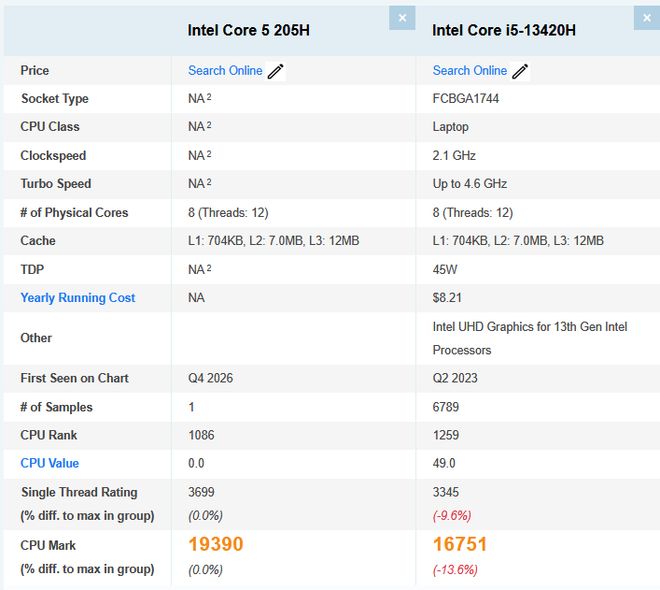The width and height of the screenshot is (660, 590).
Task: Click the 49.0 CPU value cell
Action: point(444,463)
